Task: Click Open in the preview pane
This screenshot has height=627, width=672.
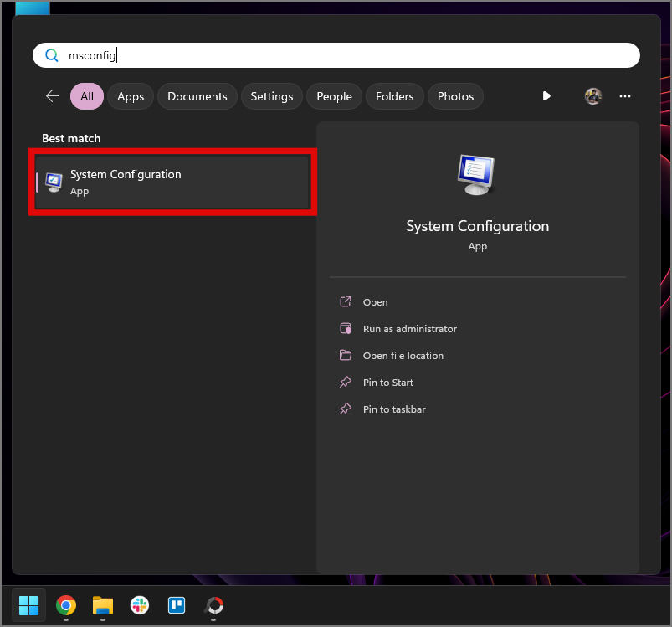Action: [x=375, y=302]
